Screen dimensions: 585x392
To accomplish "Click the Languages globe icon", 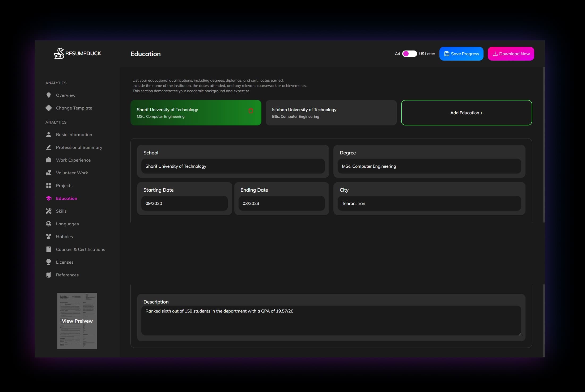I will (49, 224).
